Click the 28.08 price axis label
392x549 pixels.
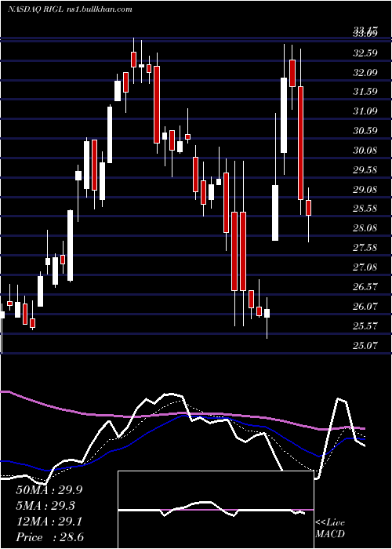coord(365,229)
